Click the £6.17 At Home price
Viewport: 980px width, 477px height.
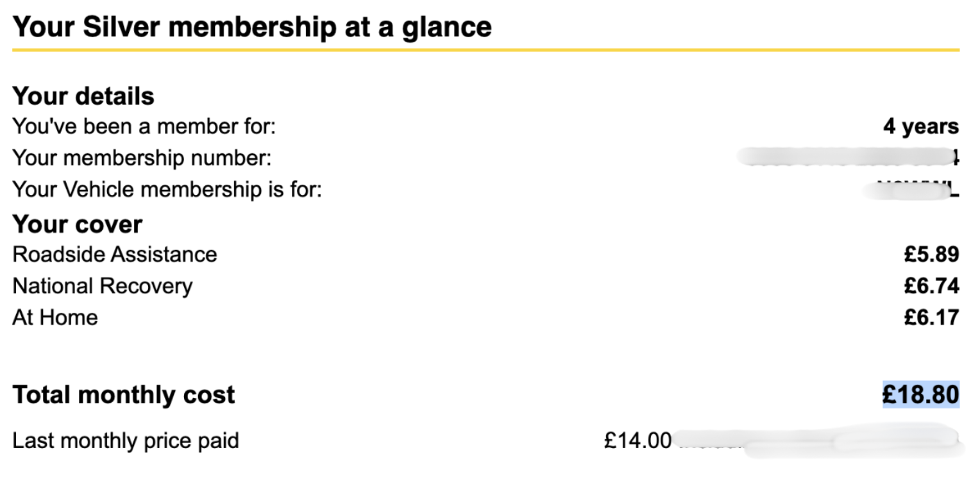[x=931, y=317]
